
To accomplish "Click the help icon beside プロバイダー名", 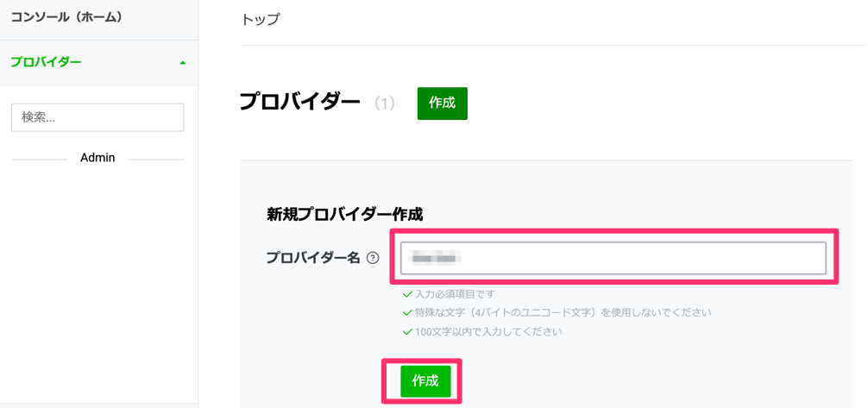I will 373,258.
